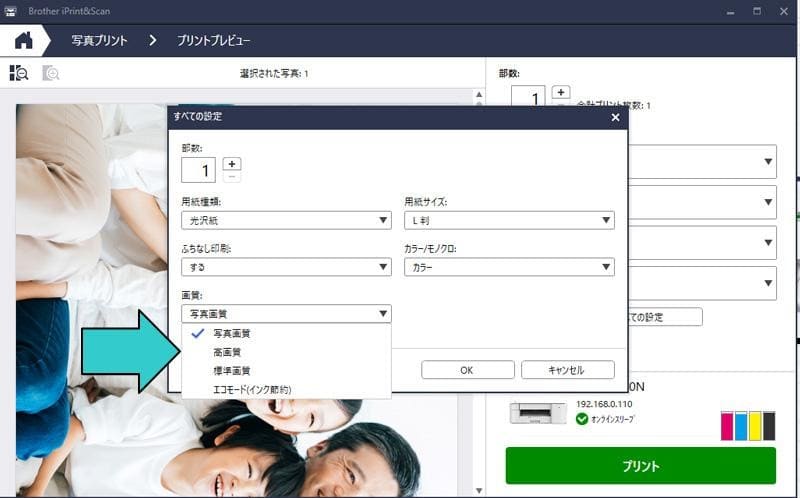Open the 用紙種類 dropdown showing 光沢紙
Screen dimensions: 800x498
[286, 220]
